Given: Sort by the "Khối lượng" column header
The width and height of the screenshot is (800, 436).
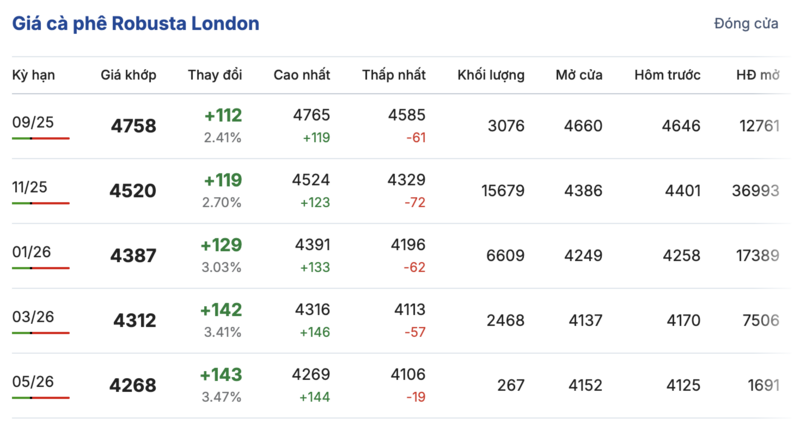Looking at the screenshot, I should click(491, 76).
